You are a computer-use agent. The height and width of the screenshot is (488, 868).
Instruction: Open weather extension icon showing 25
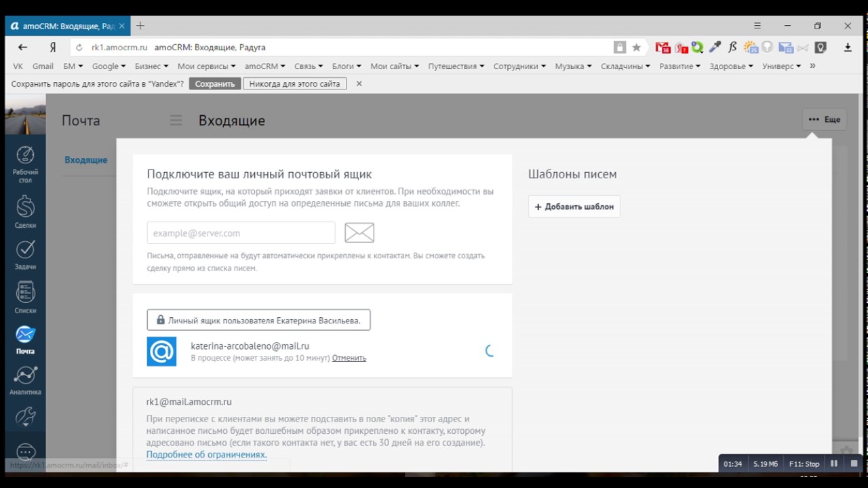tap(751, 47)
